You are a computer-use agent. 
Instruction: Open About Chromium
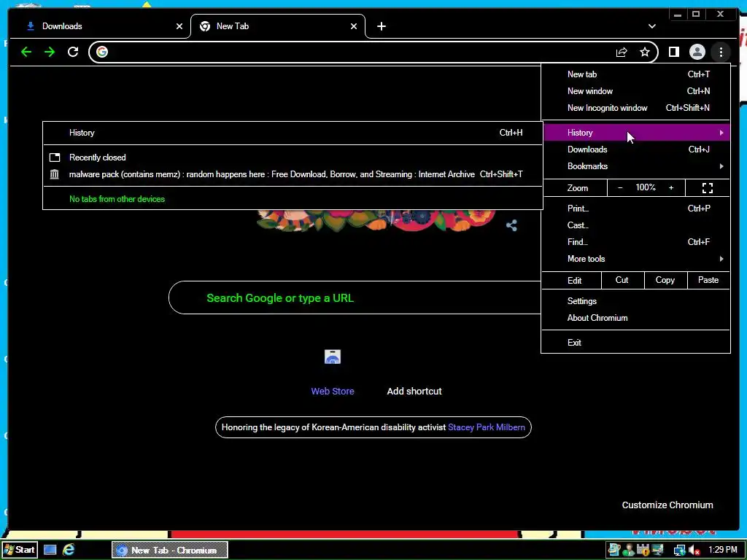point(636,318)
